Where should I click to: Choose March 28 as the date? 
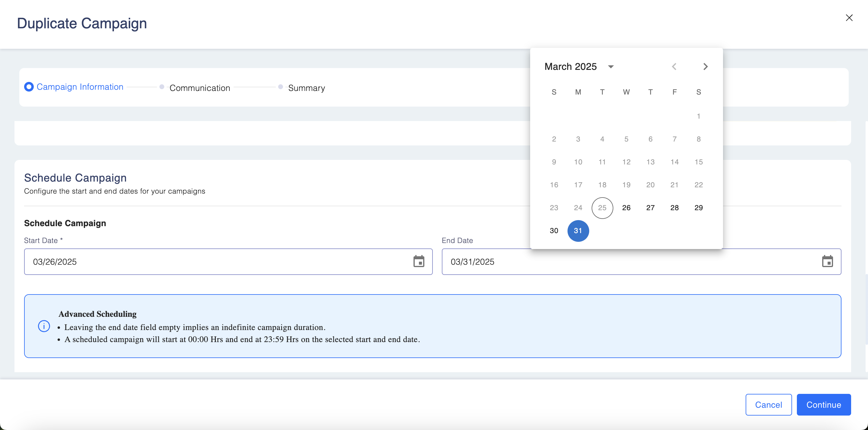tap(674, 208)
